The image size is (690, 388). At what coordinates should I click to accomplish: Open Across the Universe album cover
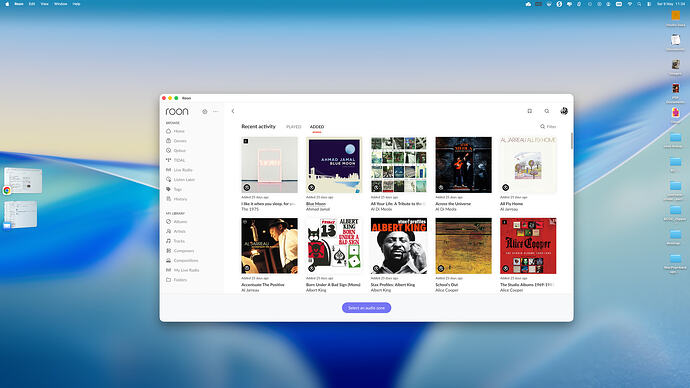(463, 165)
